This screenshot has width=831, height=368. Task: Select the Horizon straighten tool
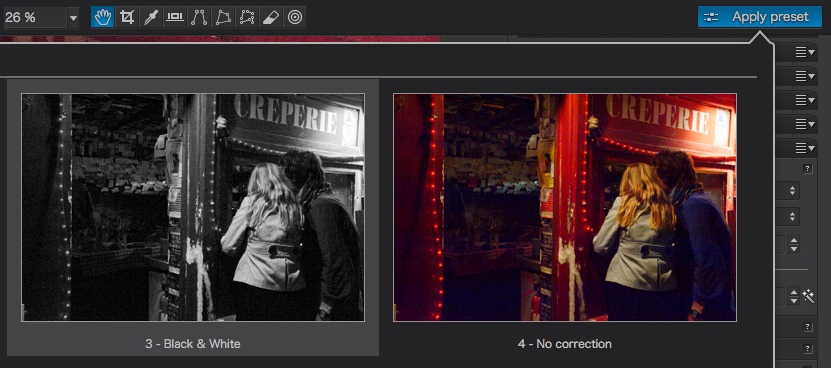[x=174, y=17]
